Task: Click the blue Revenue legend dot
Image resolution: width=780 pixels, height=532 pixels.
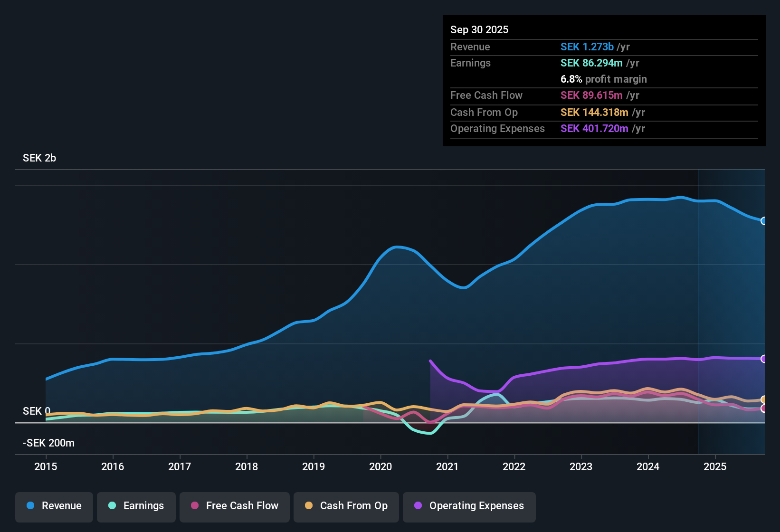Action: 30,506
